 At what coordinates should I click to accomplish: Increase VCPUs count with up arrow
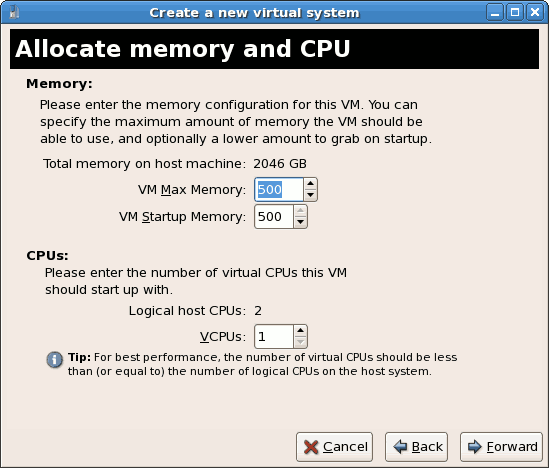300,331
